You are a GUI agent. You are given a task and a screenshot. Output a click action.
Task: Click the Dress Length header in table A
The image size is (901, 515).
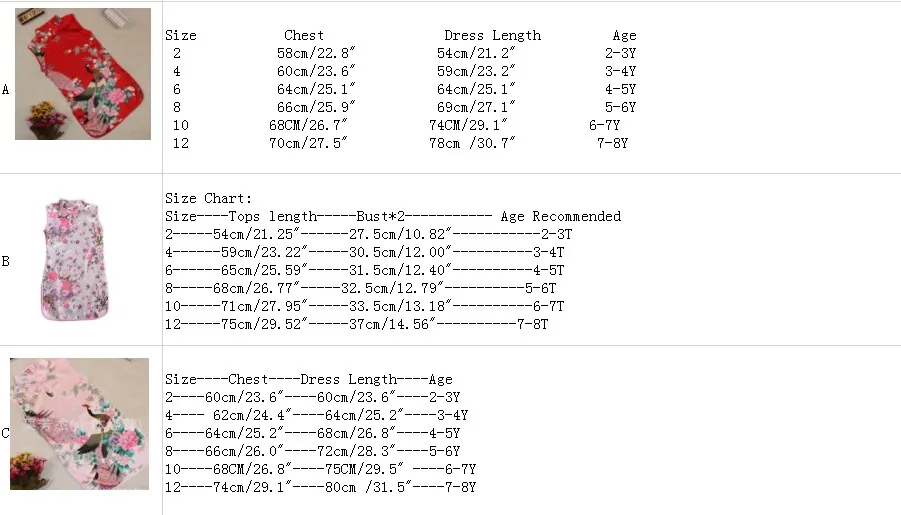point(492,36)
